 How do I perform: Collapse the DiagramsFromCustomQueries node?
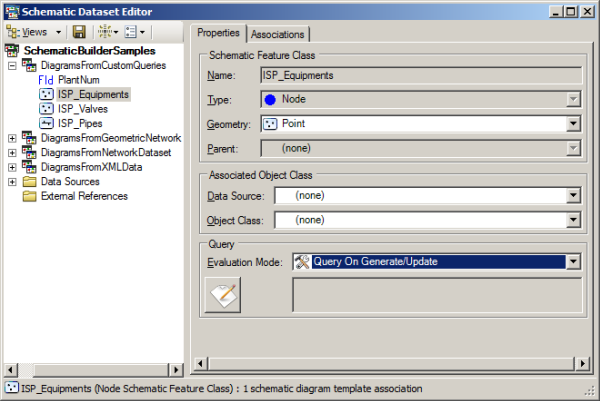12,66
